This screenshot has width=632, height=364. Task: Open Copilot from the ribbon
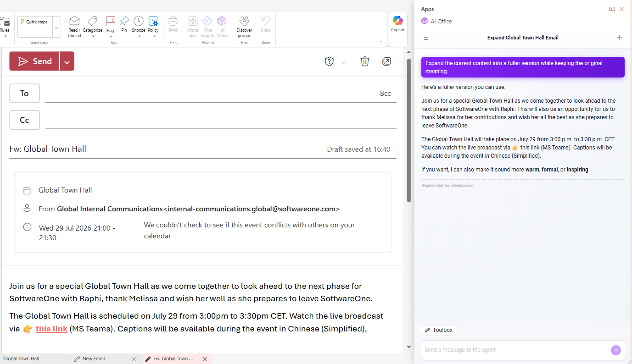pyautogui.click(x=397, y=24)
